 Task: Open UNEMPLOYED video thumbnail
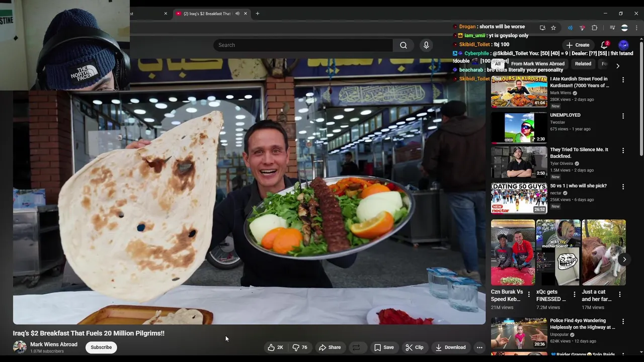click(x=519, y=128)
